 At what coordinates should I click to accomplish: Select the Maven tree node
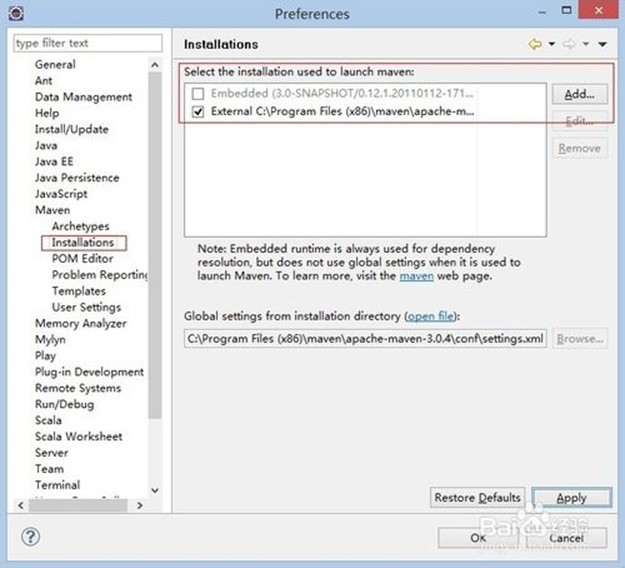(52, 210)
